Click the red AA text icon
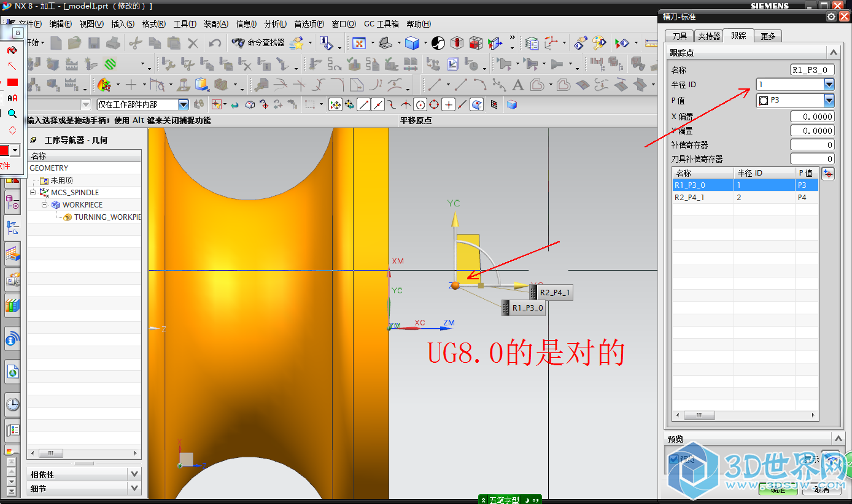This screenshot has width=852, height=504. [x=12, y=98]
